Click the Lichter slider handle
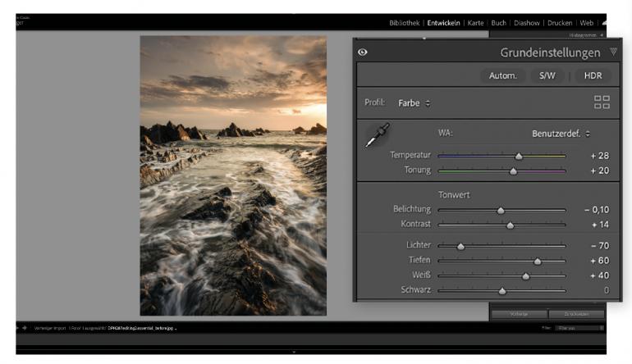Screen dimensions: 632x364 point(460,247)
